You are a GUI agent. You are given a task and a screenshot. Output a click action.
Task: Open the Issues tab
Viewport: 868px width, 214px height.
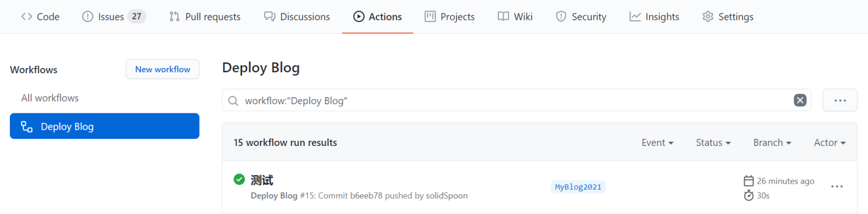click(x=114, y=17)
